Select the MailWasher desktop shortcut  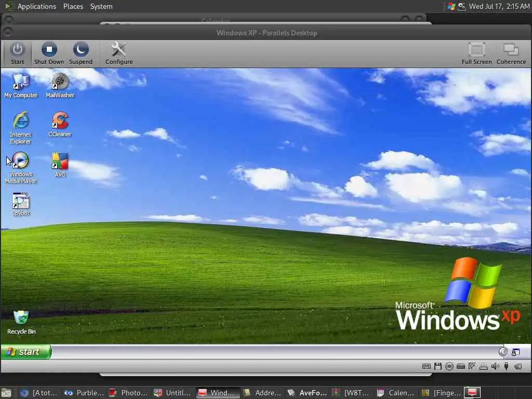pos(60,86)
